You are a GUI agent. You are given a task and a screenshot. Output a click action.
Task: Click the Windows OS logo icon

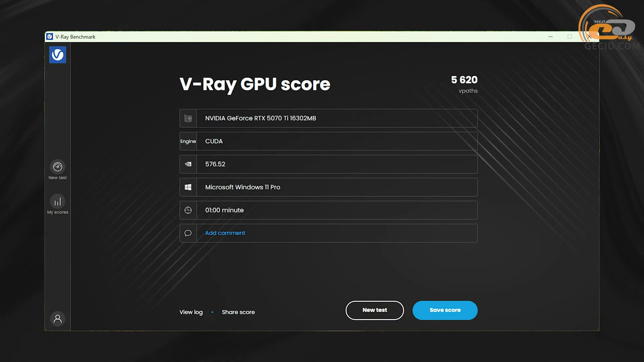188,187
